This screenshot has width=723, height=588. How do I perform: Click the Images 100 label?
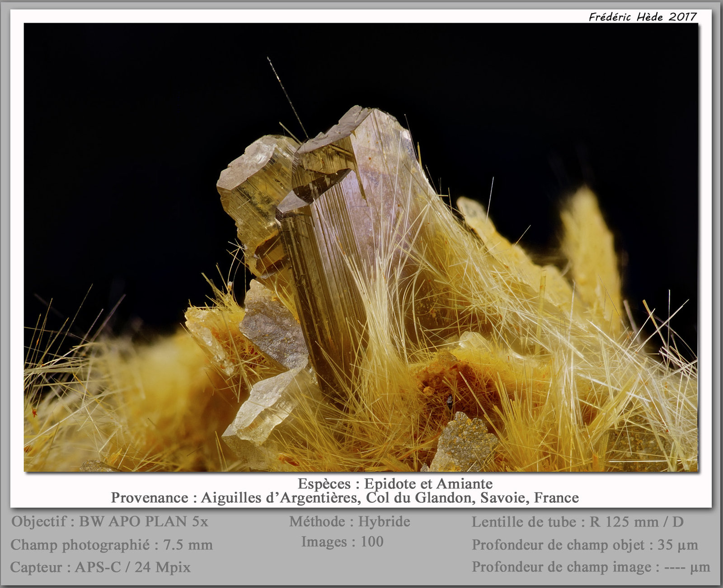pos(342,541)
